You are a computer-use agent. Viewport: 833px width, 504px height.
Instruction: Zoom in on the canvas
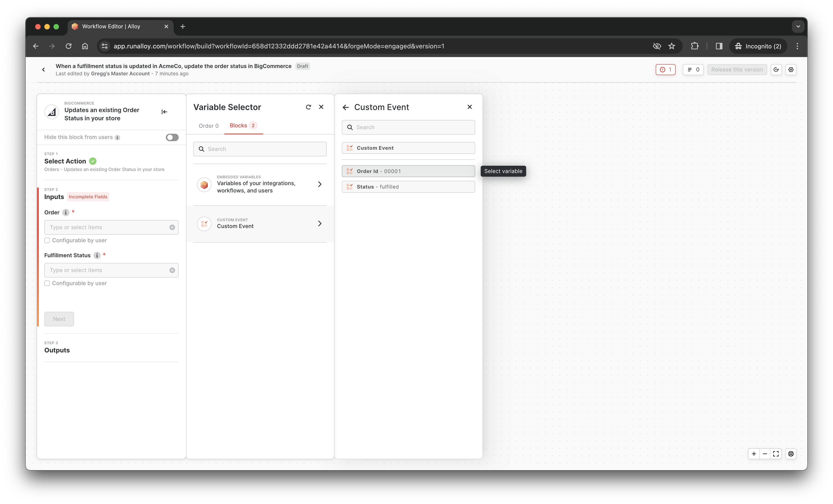coord(753,454)
